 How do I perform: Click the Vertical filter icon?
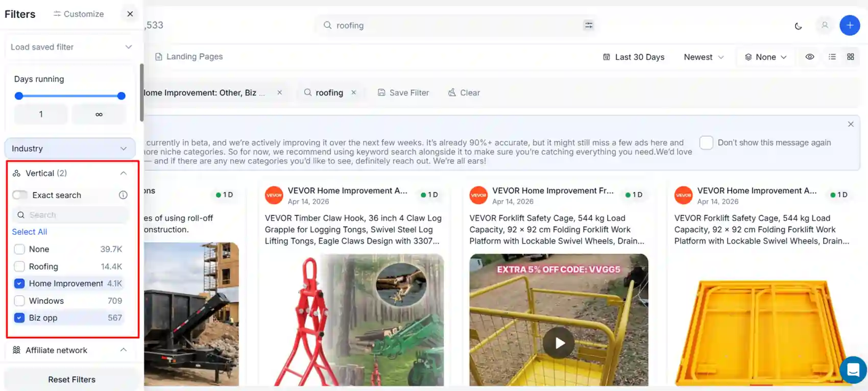pyautogui.click(x=17, y=174)
